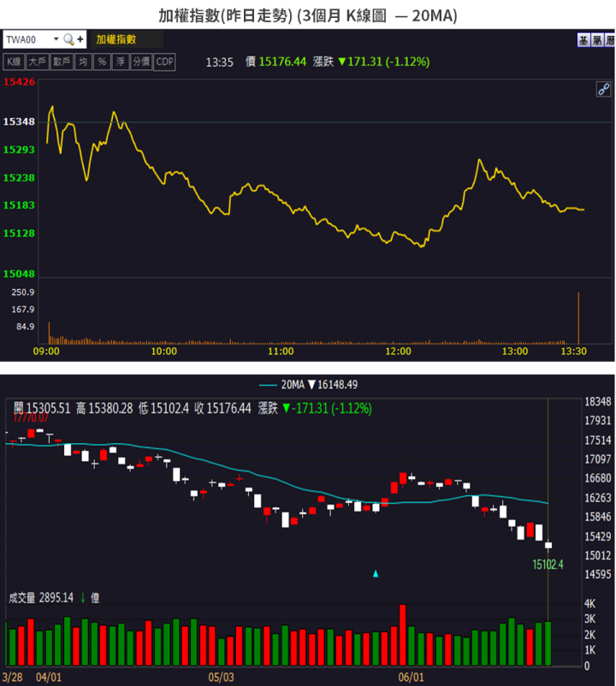Image resolution: width=616 pixels, height=686 pixels.
Task: Select the K線 chart button
Action: tap(14, 62)
